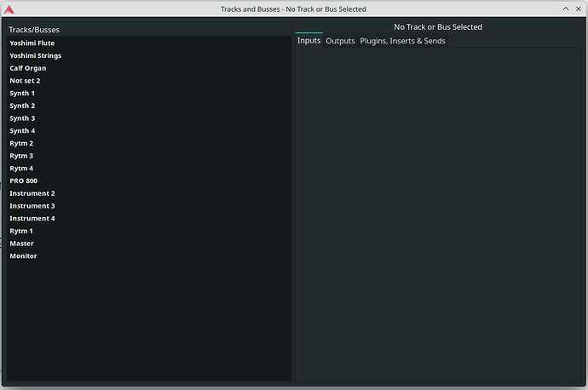Select the Yoshimi Flute track
Screen dimensions: 588x390
149,43
